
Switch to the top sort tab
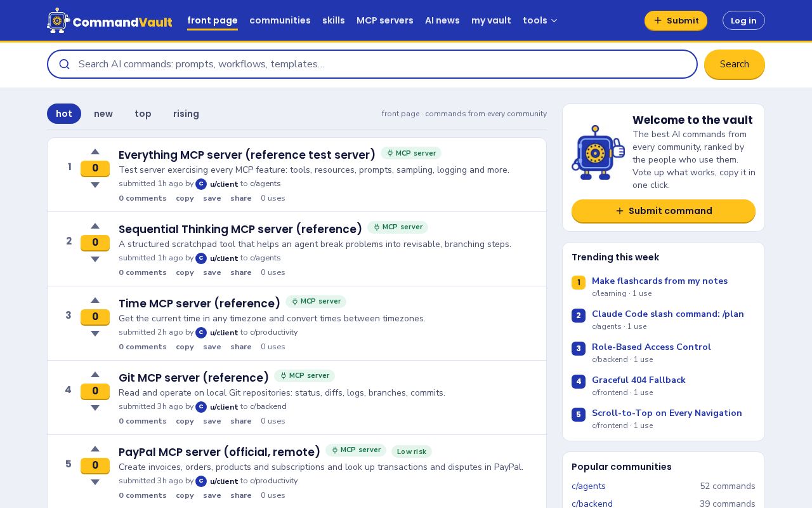[x=143, y=114]
